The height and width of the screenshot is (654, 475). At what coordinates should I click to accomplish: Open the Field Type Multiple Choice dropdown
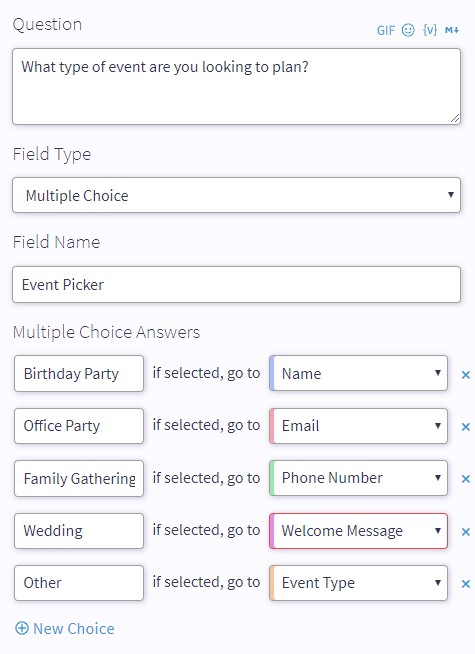[x=236, y=195]
